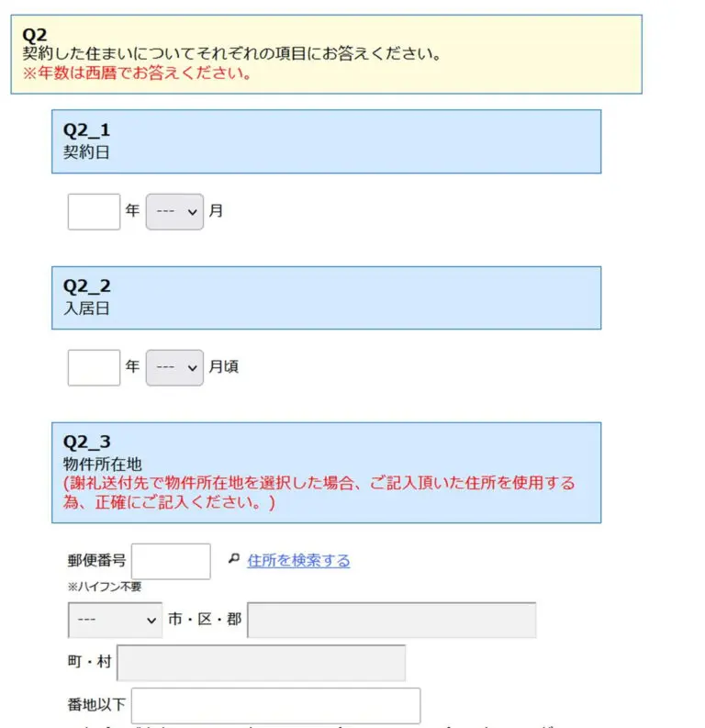Expand the 入居日 month dropdown
Screen dimensions: 705x728
pyautogui.click(x=174, y=367)
